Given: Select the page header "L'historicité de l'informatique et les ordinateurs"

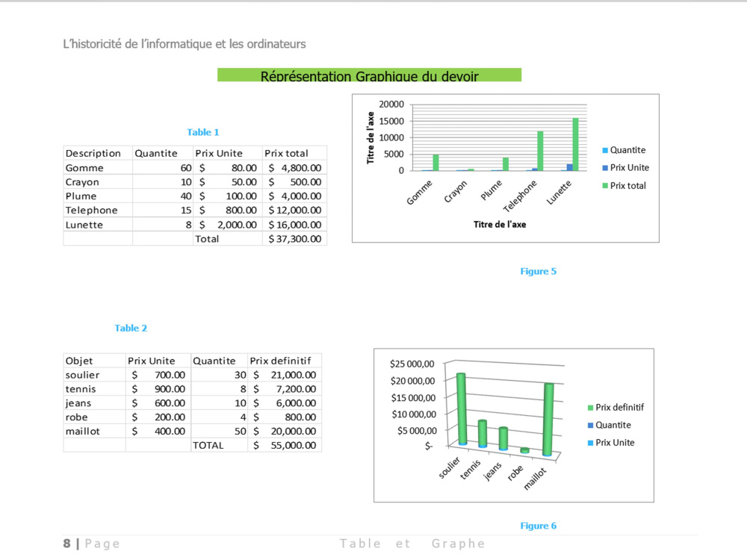Looking at the screenshot, I should [185, 44].
